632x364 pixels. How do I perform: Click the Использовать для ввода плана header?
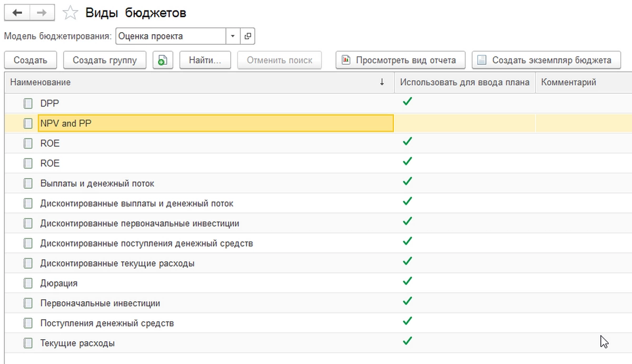point(465,82)
